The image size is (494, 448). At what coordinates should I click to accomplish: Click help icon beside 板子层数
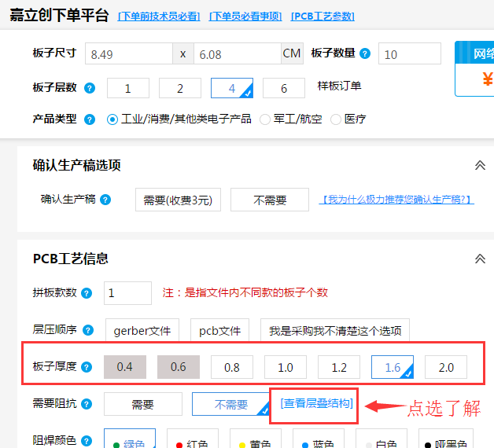click(90, 88)
